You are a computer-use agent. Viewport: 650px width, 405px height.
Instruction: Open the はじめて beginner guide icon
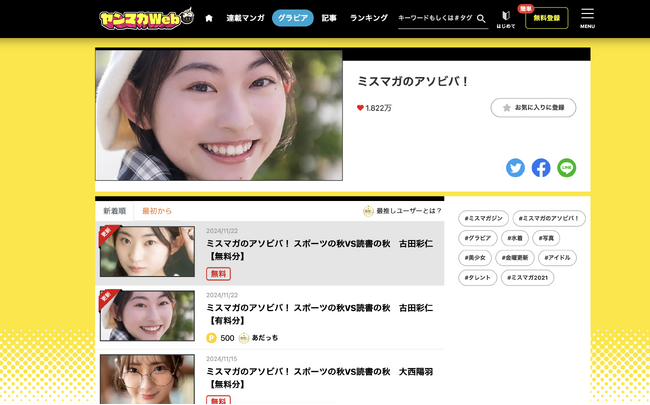(x=506, y=18)
